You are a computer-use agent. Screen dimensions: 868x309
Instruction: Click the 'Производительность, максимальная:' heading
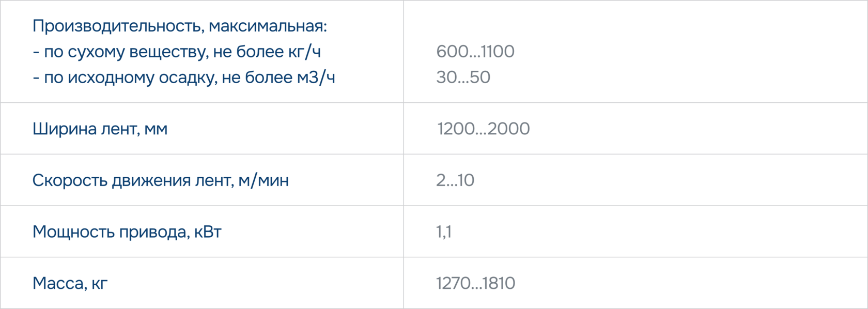pos(180,26)
